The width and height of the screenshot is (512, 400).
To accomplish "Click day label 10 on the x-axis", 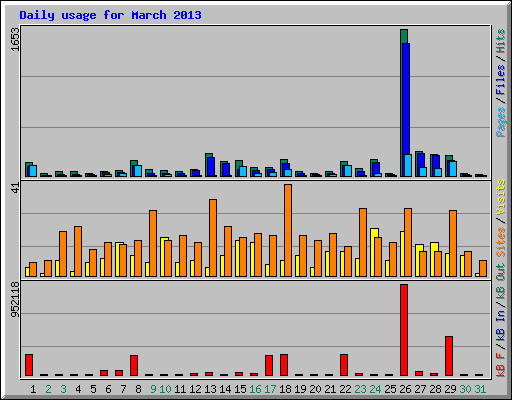I will coord(165,389).
